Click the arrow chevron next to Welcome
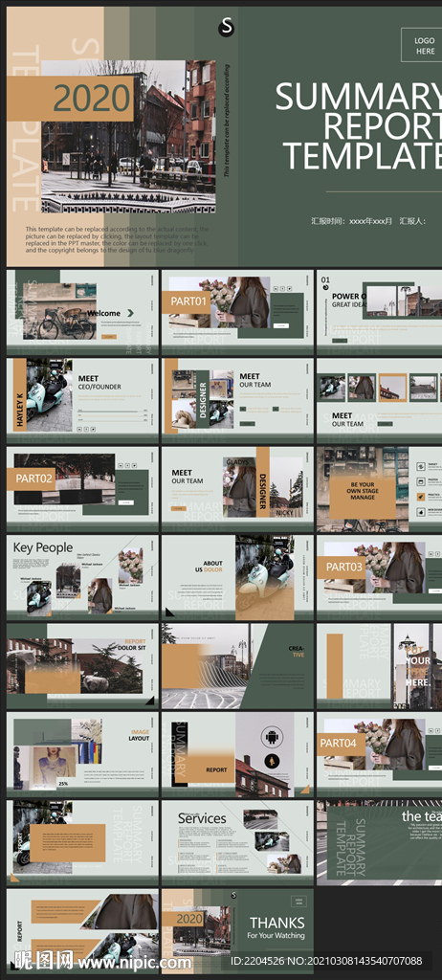Screen dimensions: 442x980 click(131, 313)
